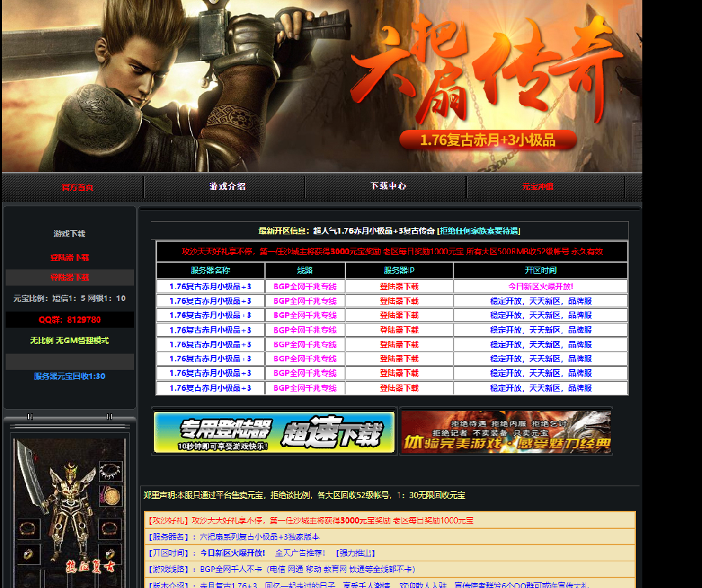
Task: Open the 游戏介绍 navigation item
Action: coord(227,186)
